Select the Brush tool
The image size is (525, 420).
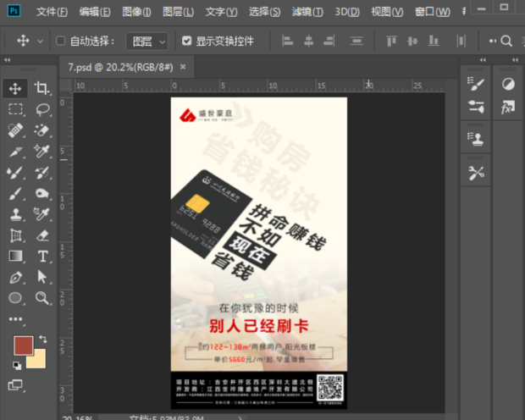[15, 193]
